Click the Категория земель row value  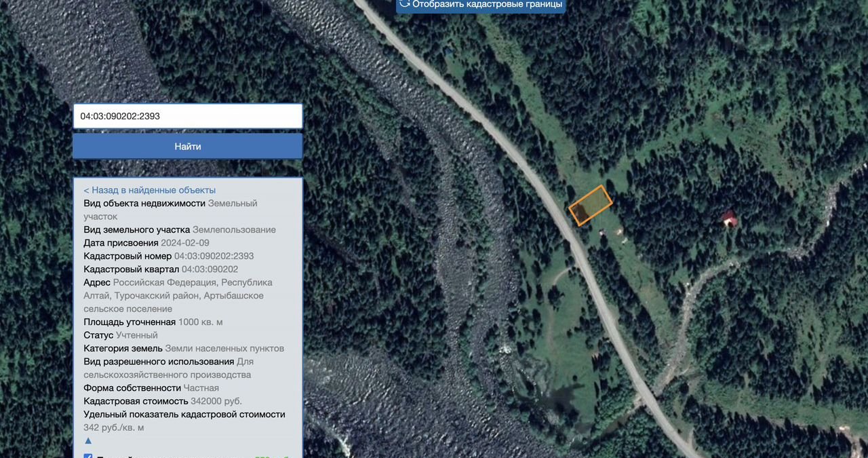tap(224, 348)
